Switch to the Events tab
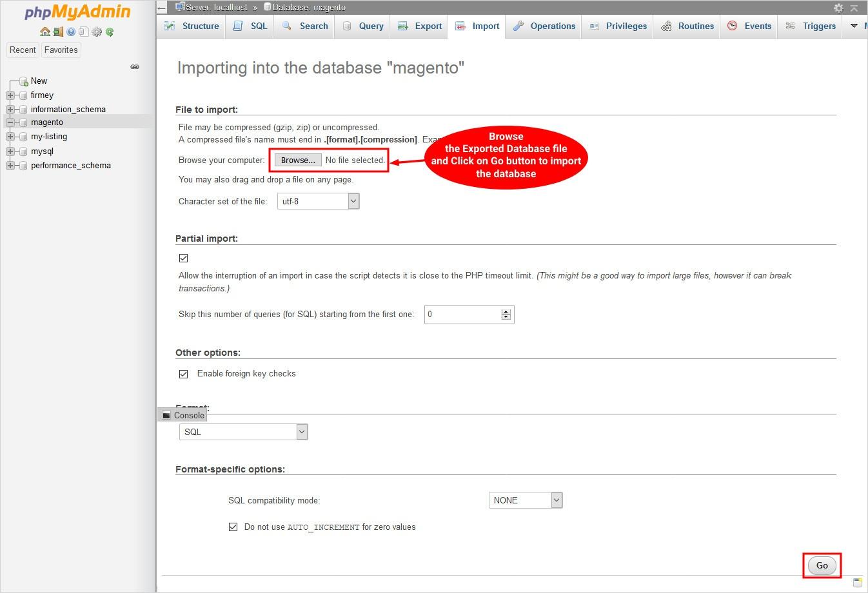The width and height of the screenshot is (868, 593). pyautogui.click(x=749, y=26)
